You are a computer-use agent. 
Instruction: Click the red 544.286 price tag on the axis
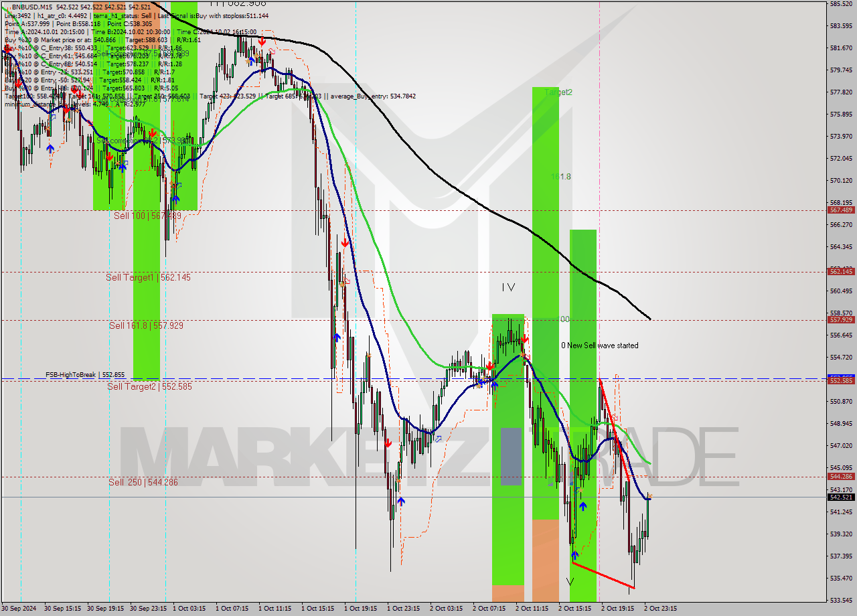[841, 476]
